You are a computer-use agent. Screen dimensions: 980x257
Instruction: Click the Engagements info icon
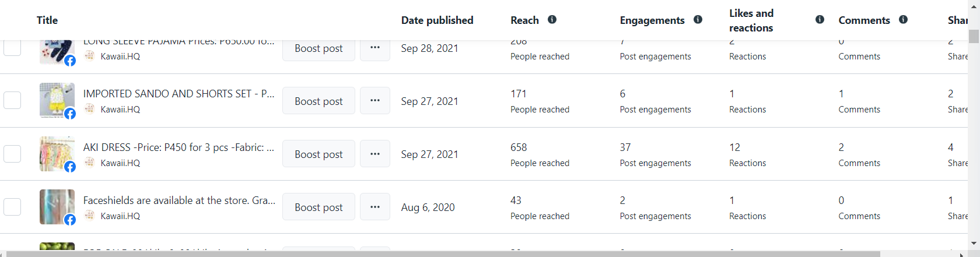(698, 20)
